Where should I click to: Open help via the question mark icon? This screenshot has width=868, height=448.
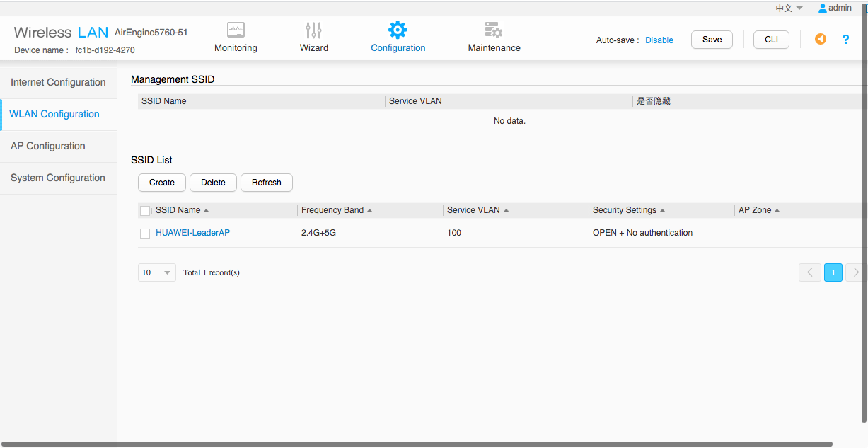coord(845,40)
